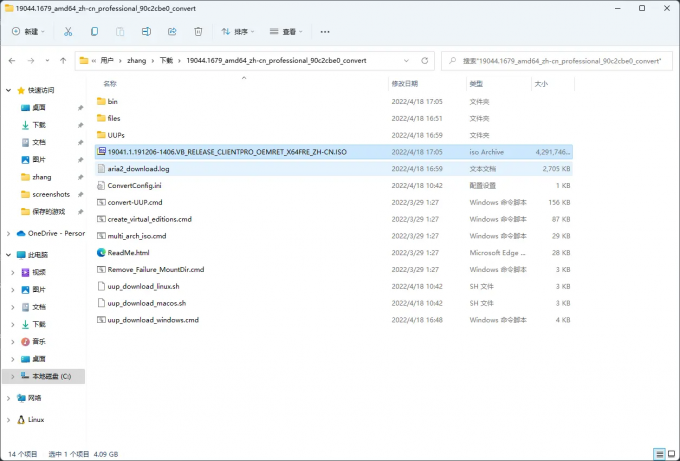Click the ConvertConfig.ini file icon
The image size is (680, 461).
tap(101, 185)
